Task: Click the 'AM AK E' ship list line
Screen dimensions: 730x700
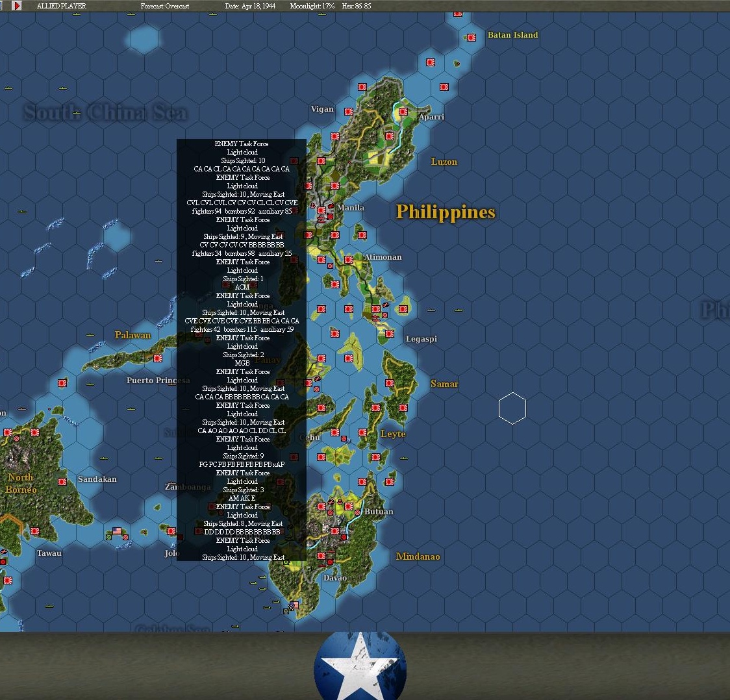Action: pyautogui.click(x=242, y=498)
